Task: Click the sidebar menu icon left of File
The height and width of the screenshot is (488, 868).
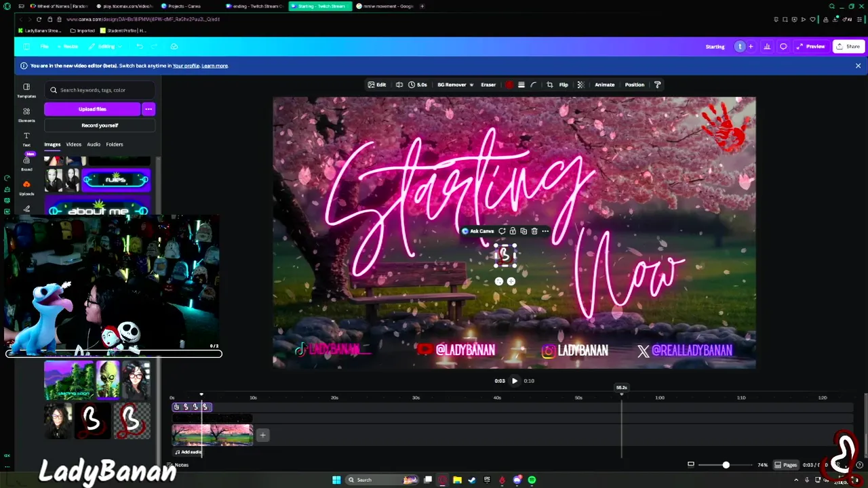Action: tap(26, 47)
